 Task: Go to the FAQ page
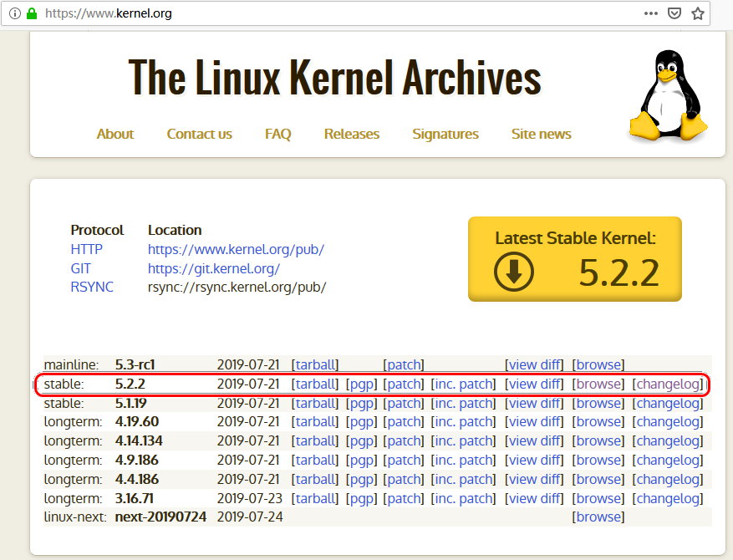[277, 135]
